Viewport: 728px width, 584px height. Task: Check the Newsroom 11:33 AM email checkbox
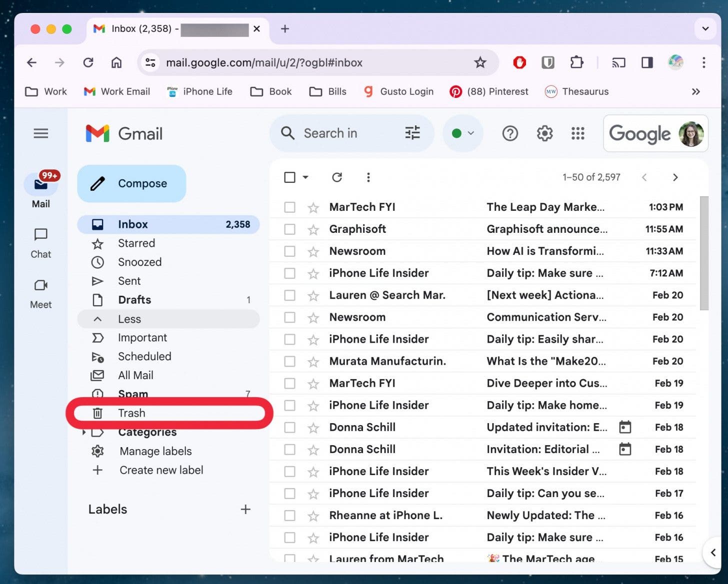point(289,251)
